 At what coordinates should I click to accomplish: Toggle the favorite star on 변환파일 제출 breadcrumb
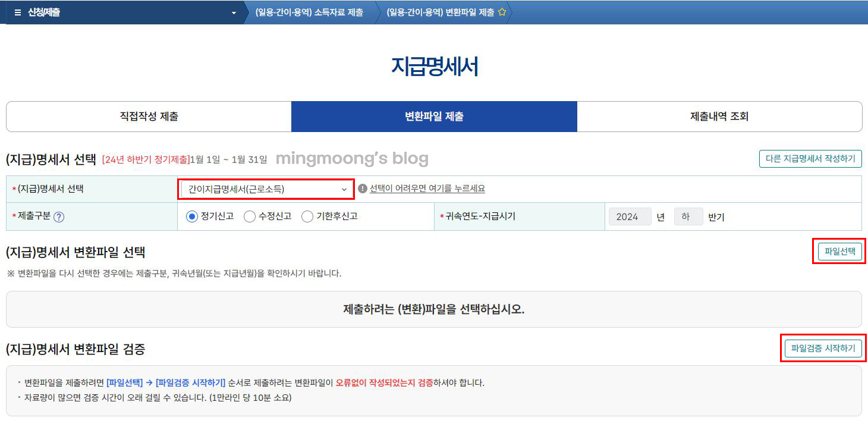[x=502, y=12]
